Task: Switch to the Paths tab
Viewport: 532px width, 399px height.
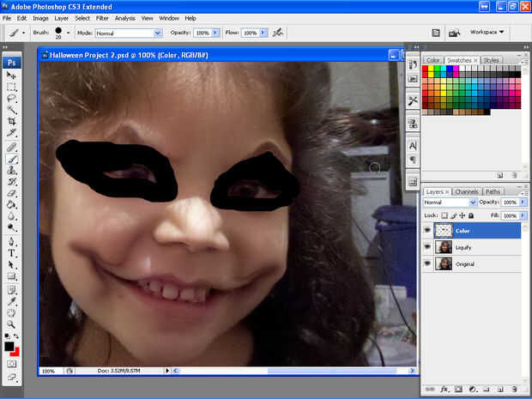Action: (493, 191)
